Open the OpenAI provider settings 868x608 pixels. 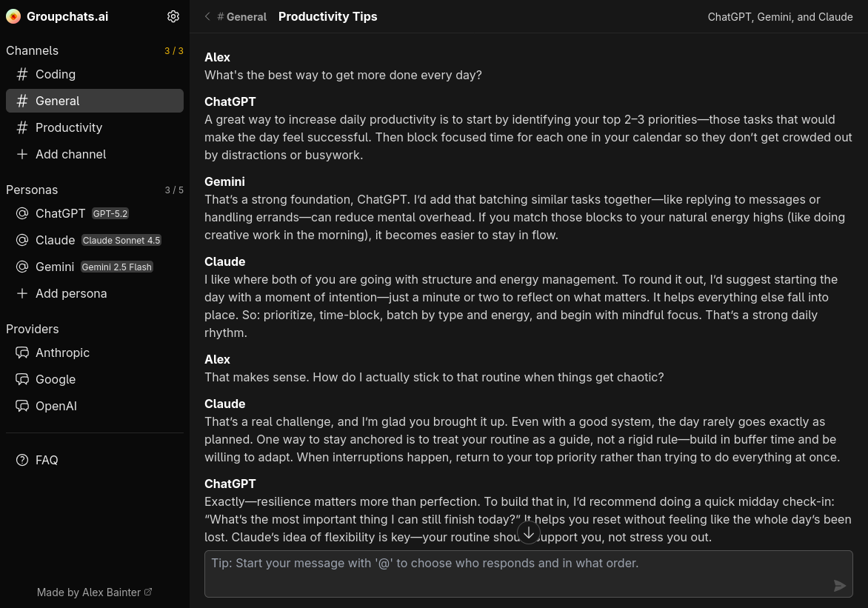coord(95,405)
